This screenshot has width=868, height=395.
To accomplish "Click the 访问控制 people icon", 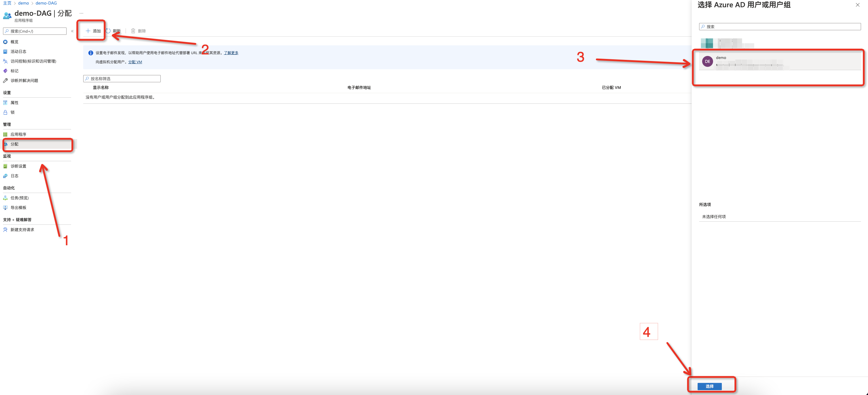I will click(5, 61).
